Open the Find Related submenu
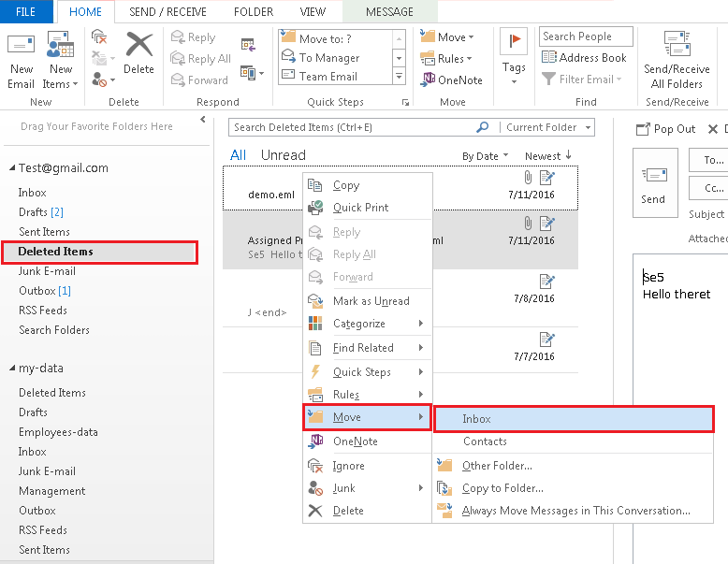The height and width of the screenshot is (564, 728). click(x=367, y=348)
